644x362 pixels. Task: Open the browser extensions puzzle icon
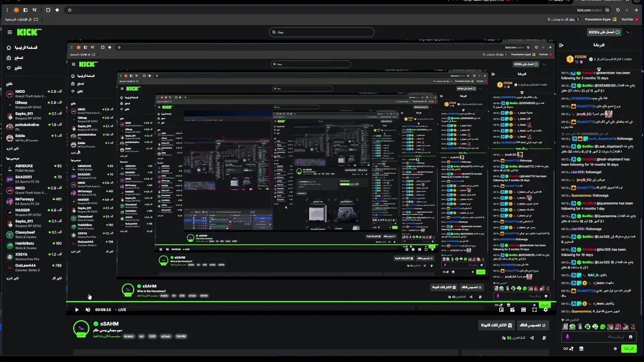coord(48,10)
